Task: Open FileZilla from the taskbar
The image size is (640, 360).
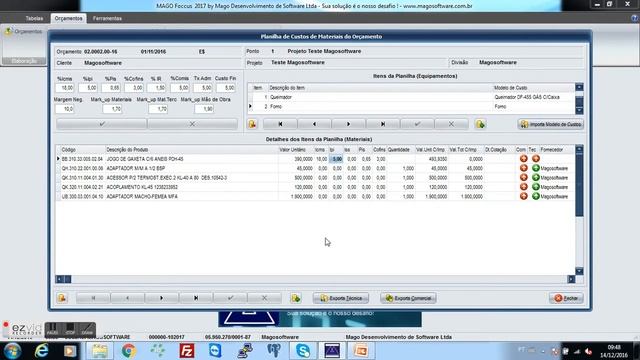Action: click(x=187, y=351)
